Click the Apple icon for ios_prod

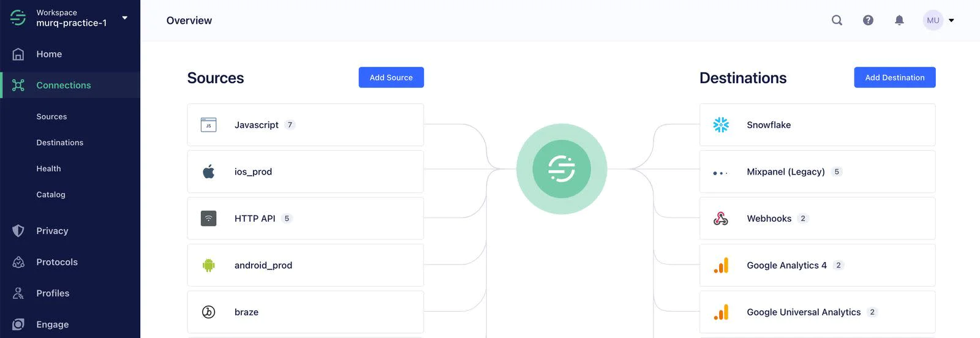[209, 171]
